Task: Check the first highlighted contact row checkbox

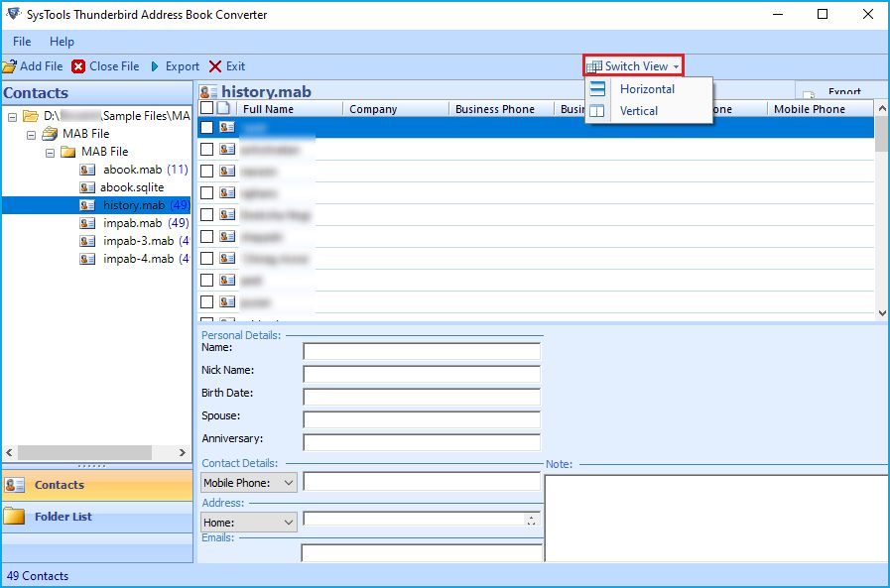Action: [206, 127]
